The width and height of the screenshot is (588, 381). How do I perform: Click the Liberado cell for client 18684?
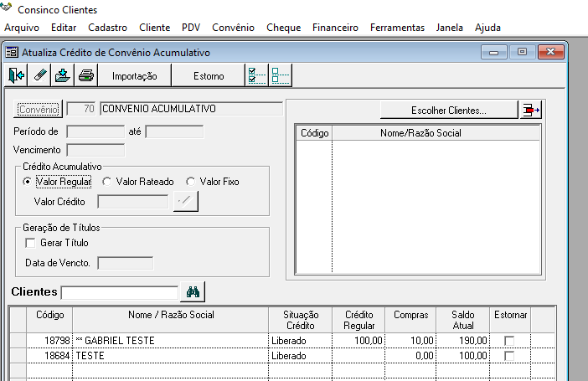coord(301,356)
